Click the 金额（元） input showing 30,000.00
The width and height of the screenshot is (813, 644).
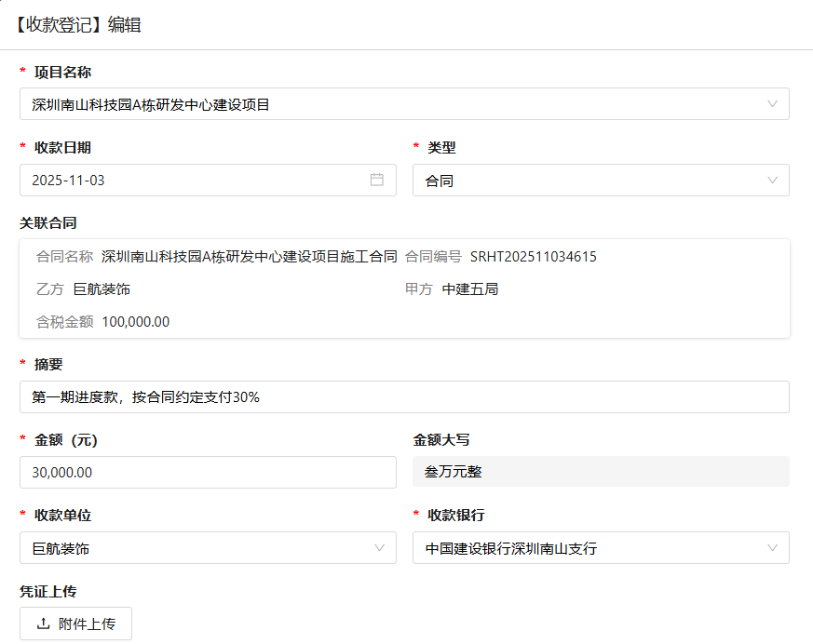[208, 472]
